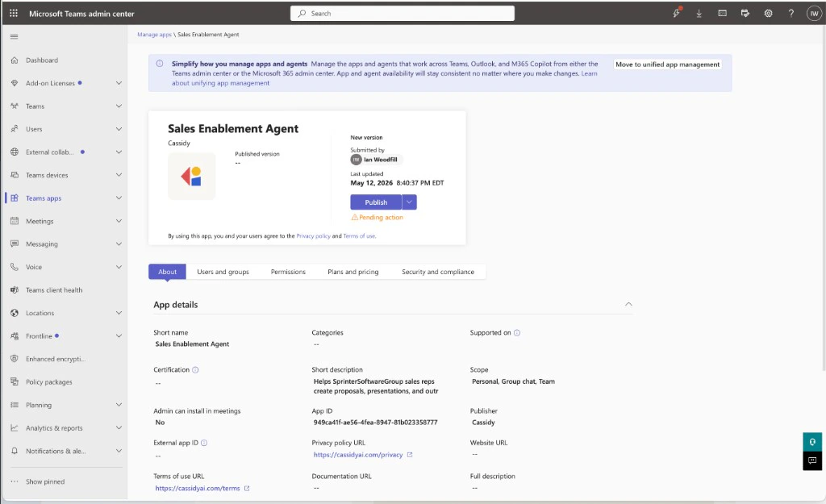Screen dimensions: 826x504
Task: Open the Privacy policy link
Action: tap(314, 236)
